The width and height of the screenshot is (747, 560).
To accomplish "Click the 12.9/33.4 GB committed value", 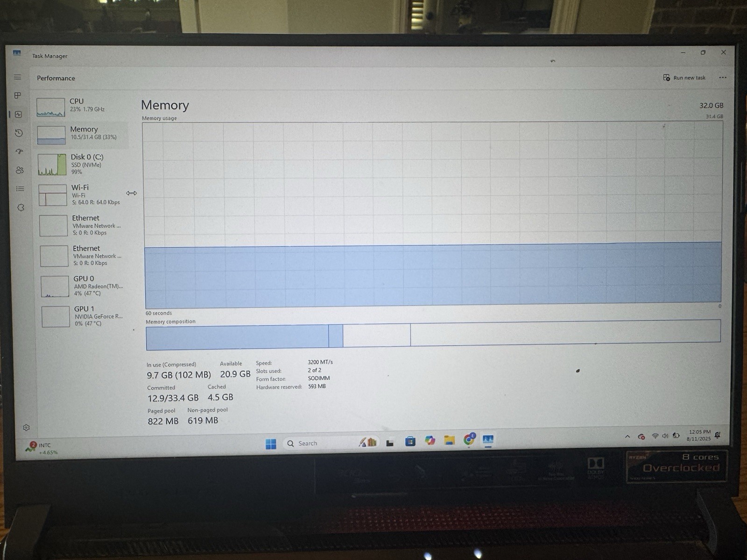I will tap(173, 398).
